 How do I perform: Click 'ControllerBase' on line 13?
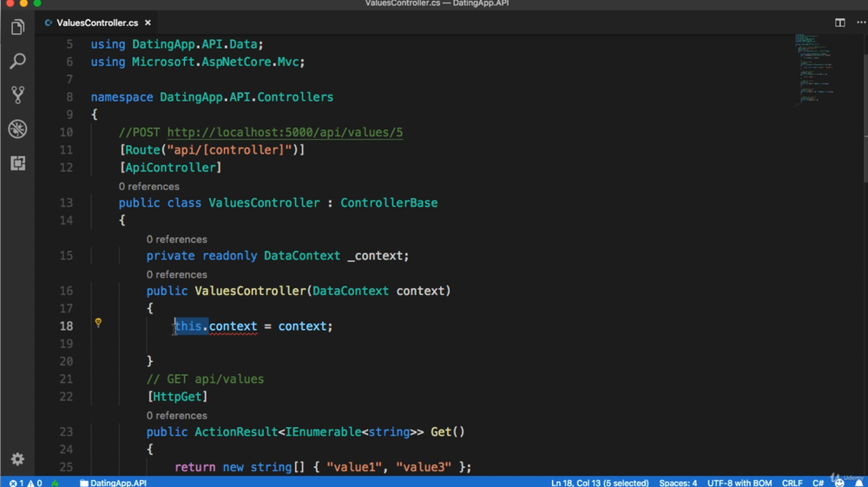389,202
